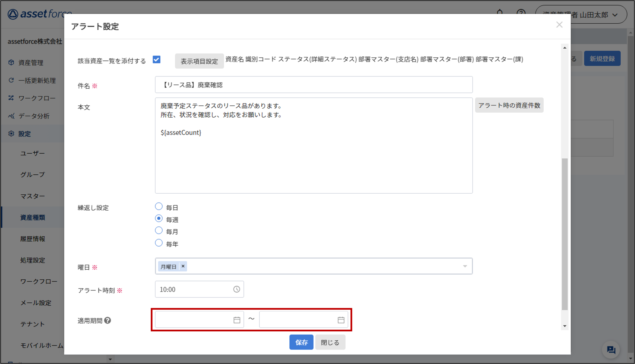Click the 一括更新処理 refresh icon

click(x=11, y=80)
